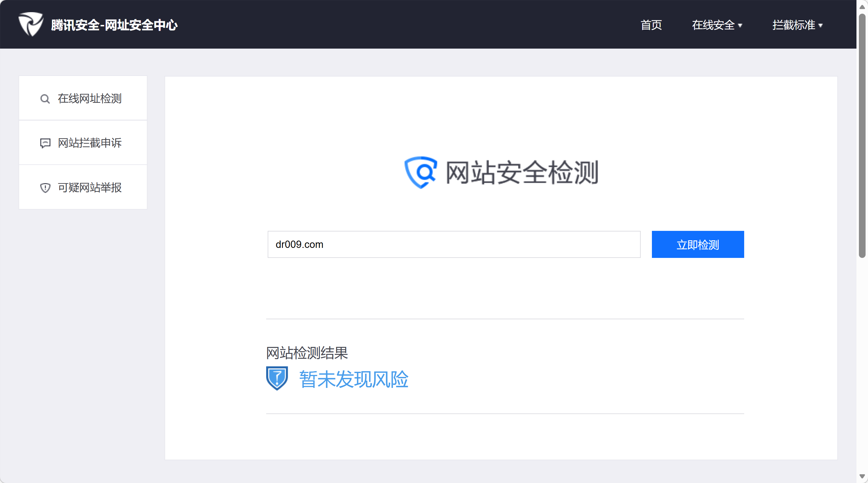Click the chat bubble icon beside 网站拦截申诉
Image resolution: width=868 pixels, height=483 pixels.
coord(45,143)
